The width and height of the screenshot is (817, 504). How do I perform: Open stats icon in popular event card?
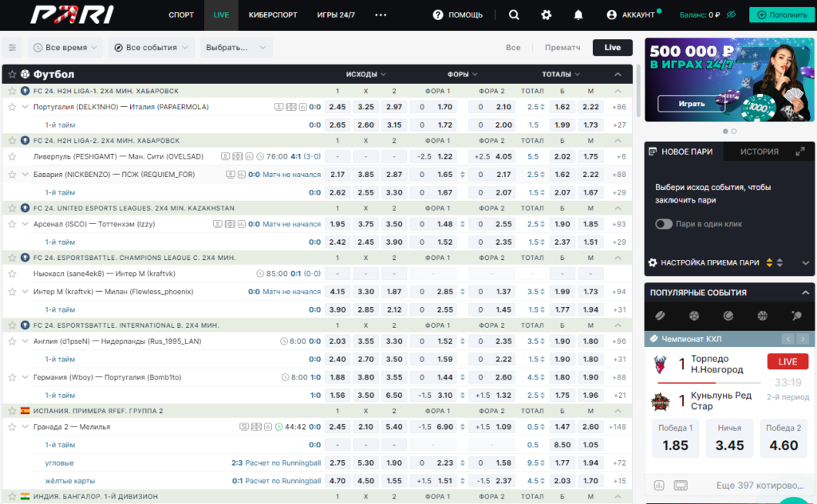coord(659,485)
